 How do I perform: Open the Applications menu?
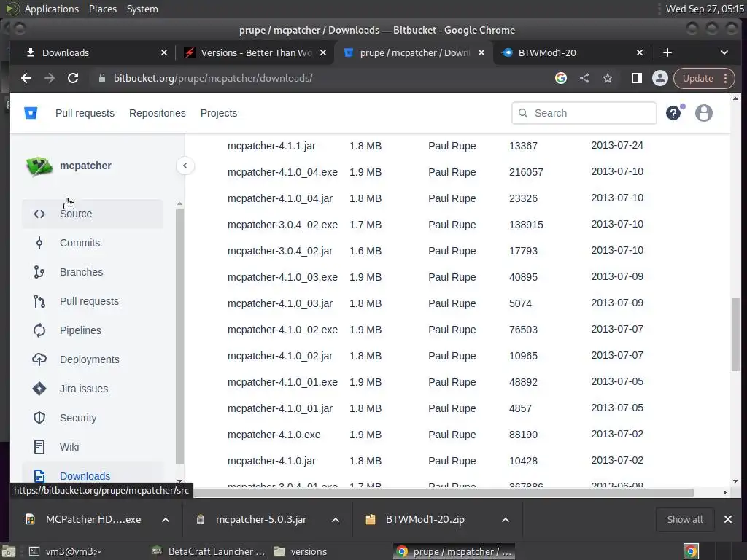52,9
